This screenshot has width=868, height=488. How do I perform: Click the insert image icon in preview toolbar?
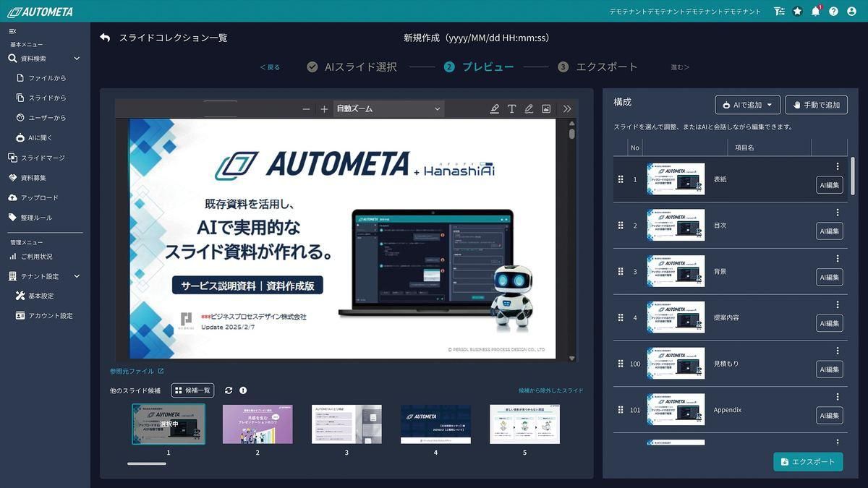(x=546, y=108)
